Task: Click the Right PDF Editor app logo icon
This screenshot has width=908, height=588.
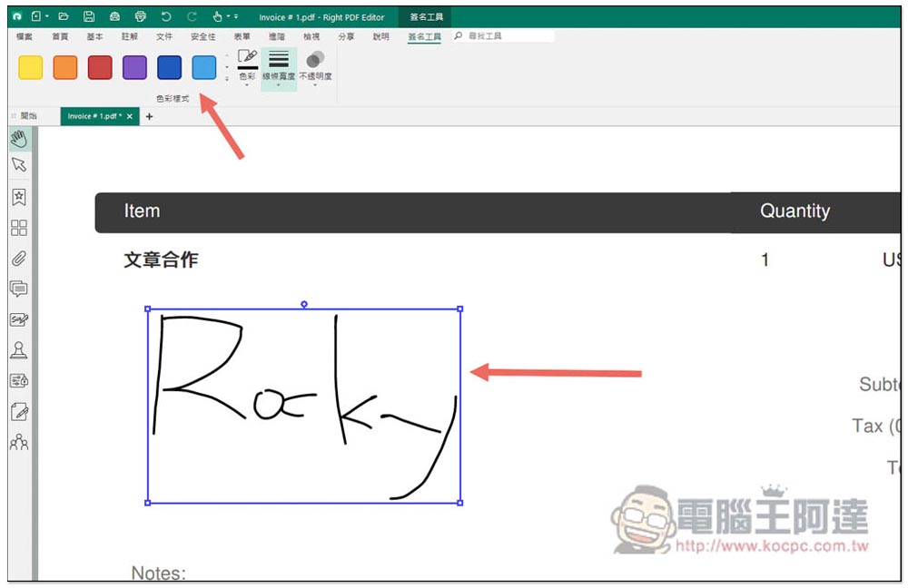Action: (17, 16)
